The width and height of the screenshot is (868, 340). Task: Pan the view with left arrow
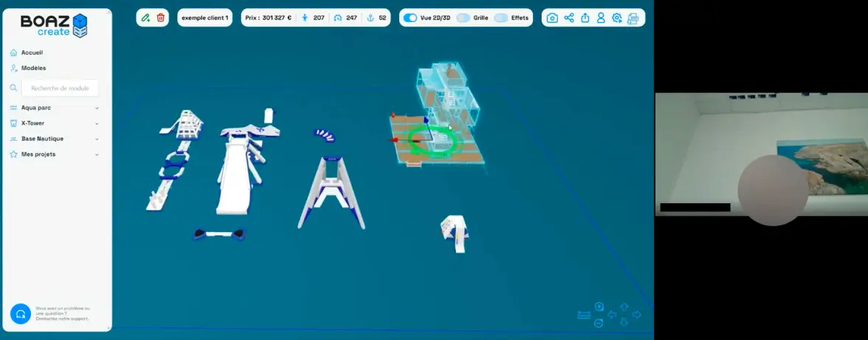(612, 315)
